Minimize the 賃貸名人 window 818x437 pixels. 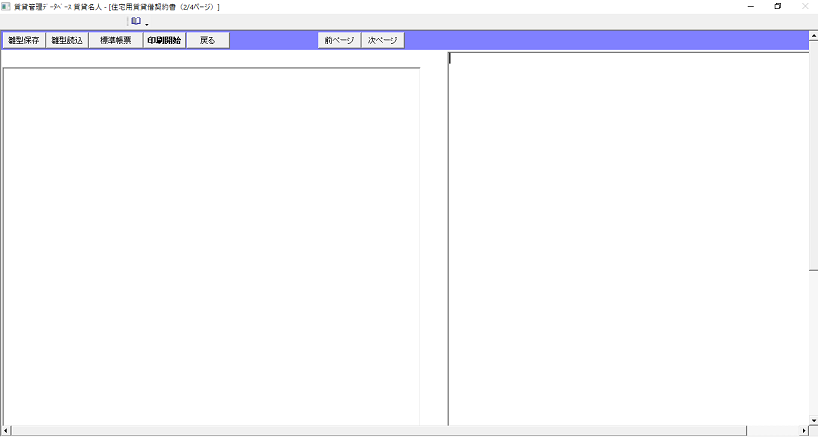tap(749, 6)
